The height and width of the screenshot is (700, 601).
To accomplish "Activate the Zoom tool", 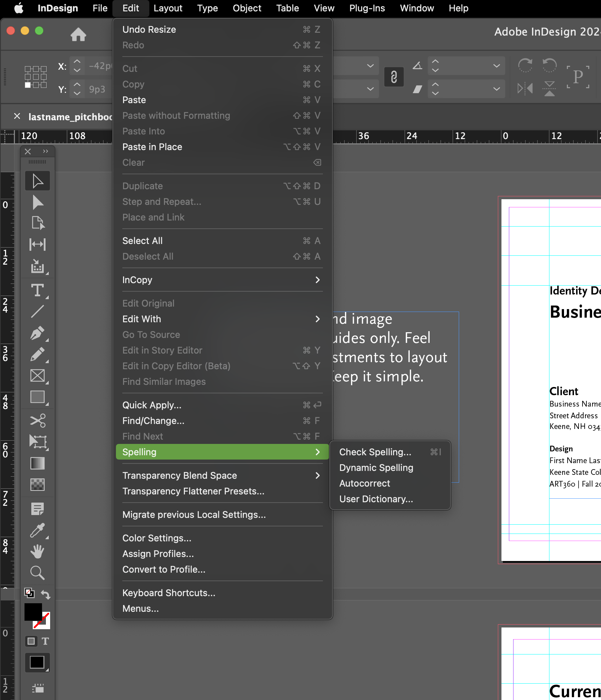I will pos(37,573).
